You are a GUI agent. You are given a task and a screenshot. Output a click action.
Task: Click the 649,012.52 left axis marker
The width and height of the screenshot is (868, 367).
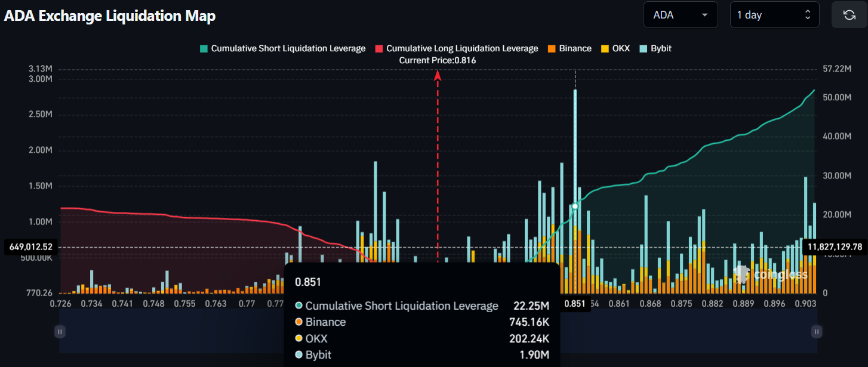tap(31, 247)
